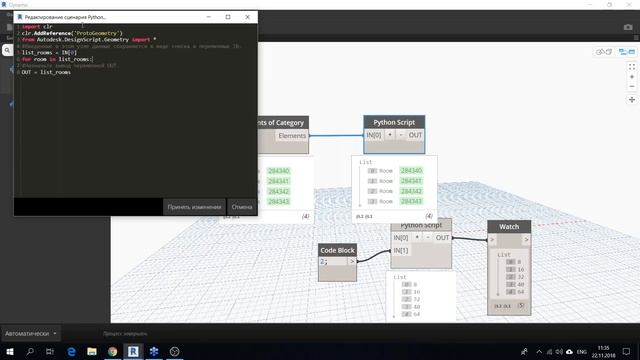This screenshot has width=640, height=360.
Task: Click value 64 in Watch node list
Action: pyautogui.click(x=521, y=292)
